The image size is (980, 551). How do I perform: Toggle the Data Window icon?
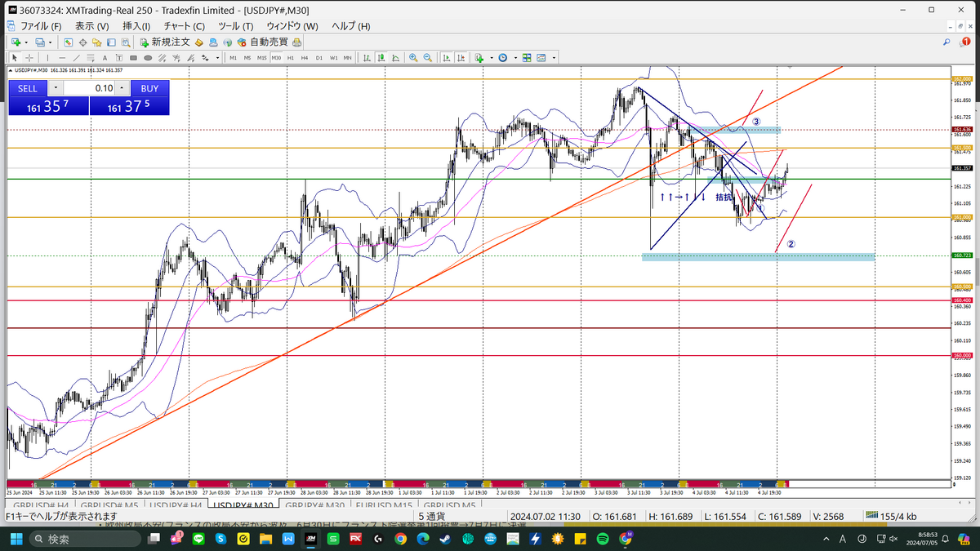[82, 42]
